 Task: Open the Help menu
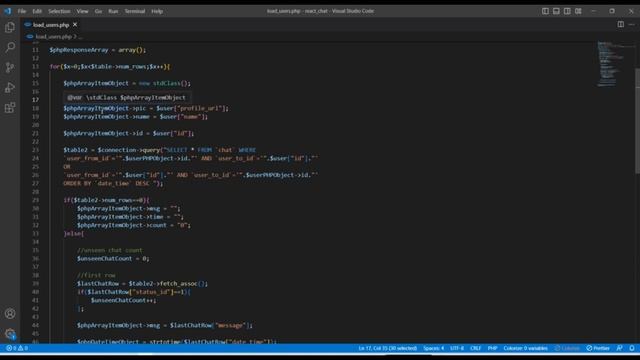point(157,11)
